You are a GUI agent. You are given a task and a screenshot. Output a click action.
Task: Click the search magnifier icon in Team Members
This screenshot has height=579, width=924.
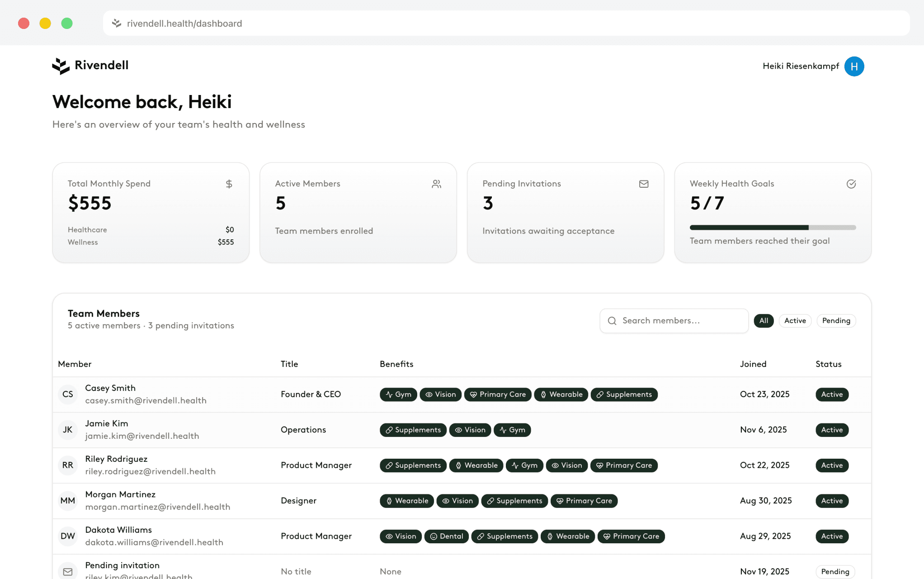point(612,321)
